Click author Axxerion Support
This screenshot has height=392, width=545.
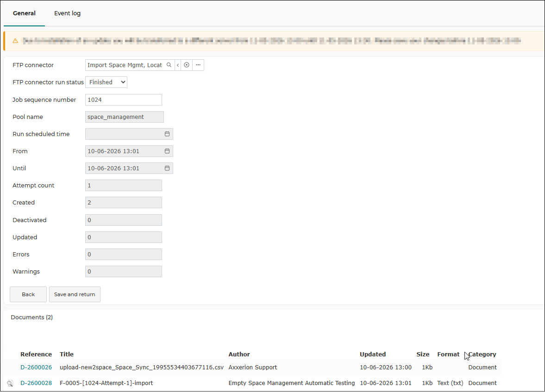tap(253, 367)
